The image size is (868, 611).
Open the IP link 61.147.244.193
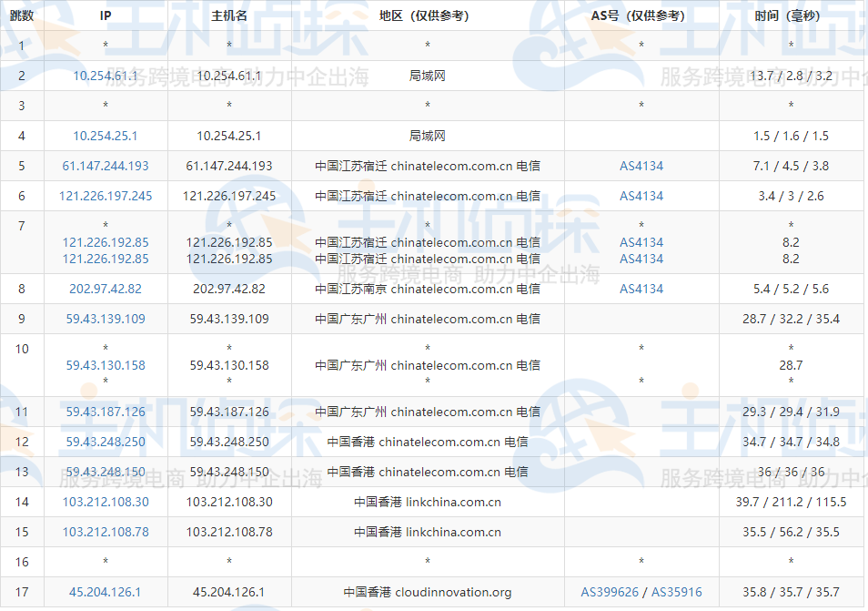pyautogui.click(x=106, y=166)
